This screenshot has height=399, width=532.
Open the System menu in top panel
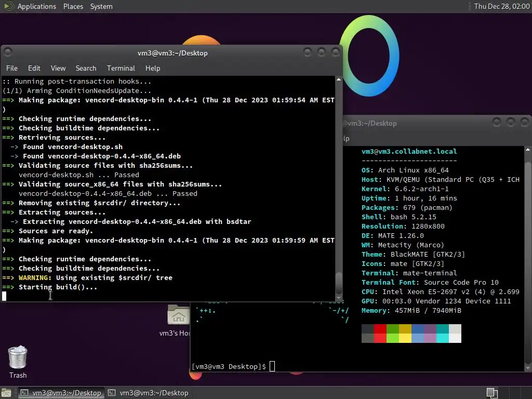coord(101,6)
